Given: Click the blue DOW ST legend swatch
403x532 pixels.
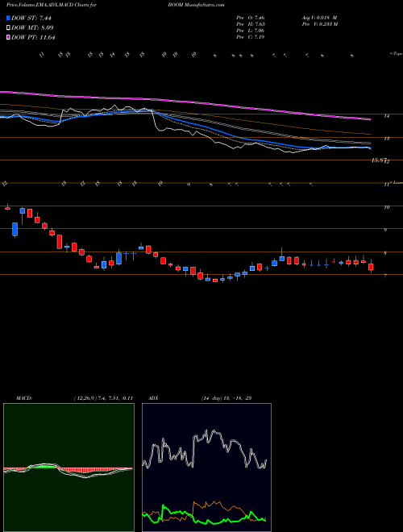Looking at the screenshot, I should 8,18.
